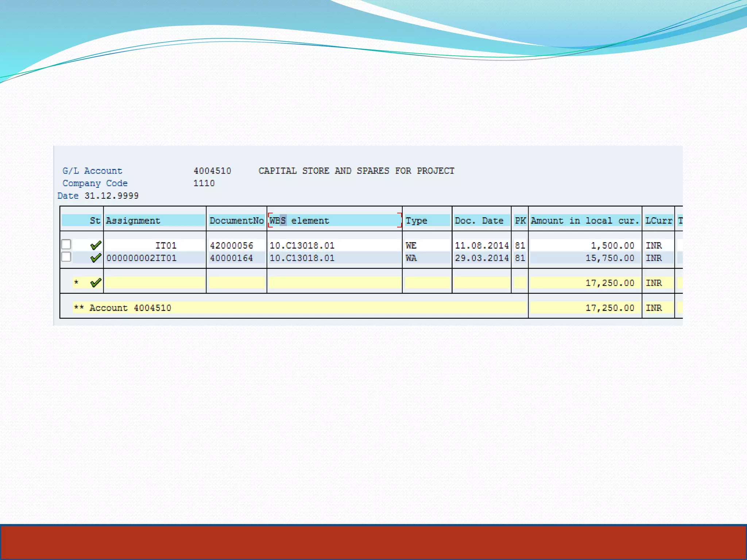Click the 15,750.00 amount cell
The image size is (747, 560).
[609, 258]
